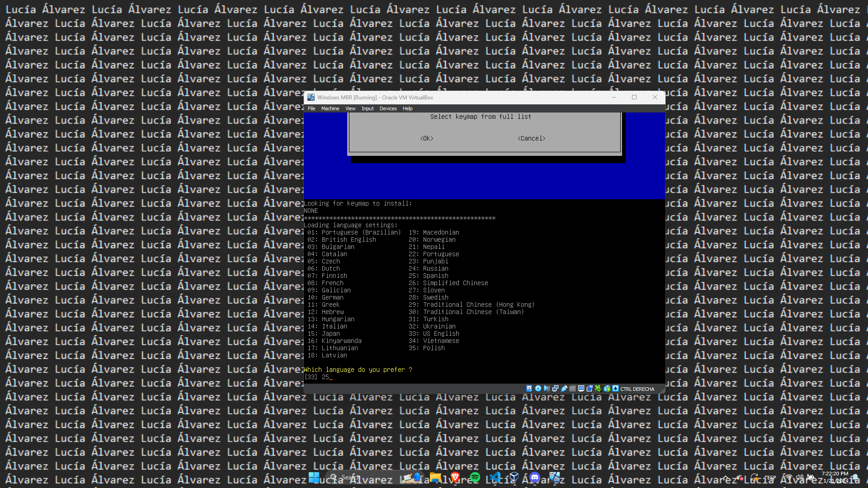This screenshot has width=868, height=488.
Task: Open the Devices menu
Action: [x=388, y=108]
